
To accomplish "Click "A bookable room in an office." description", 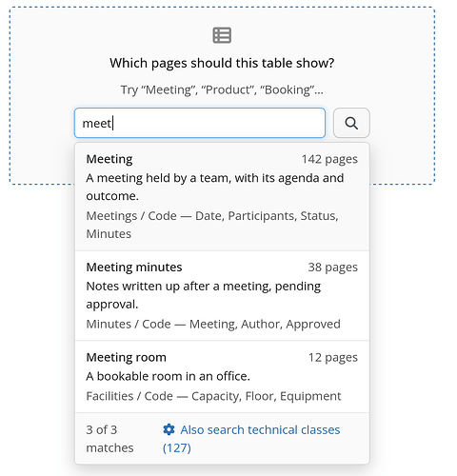I will click(169, 376).
